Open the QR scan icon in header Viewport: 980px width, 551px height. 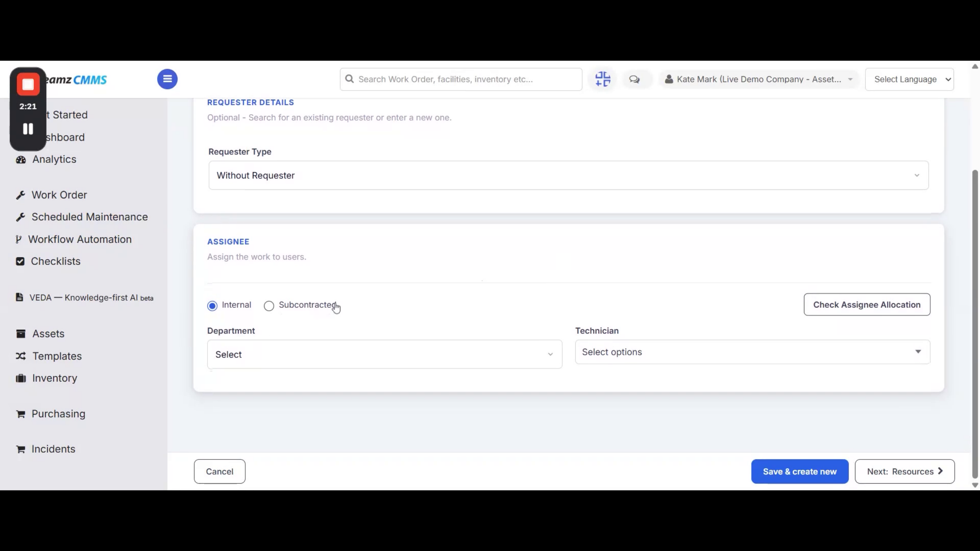coord(603,79)
